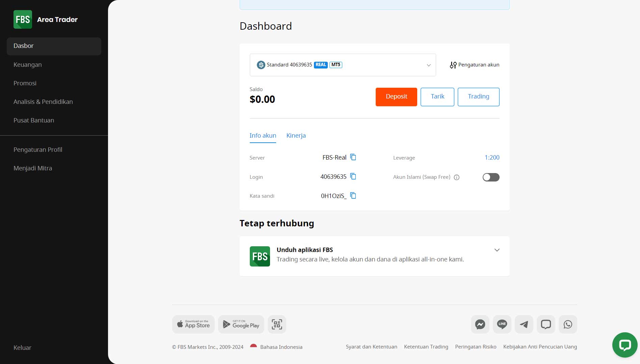This screenshot has width=640, height=364.
Task: Open Facebook Messenger contact
Action: tap(480, 324)
